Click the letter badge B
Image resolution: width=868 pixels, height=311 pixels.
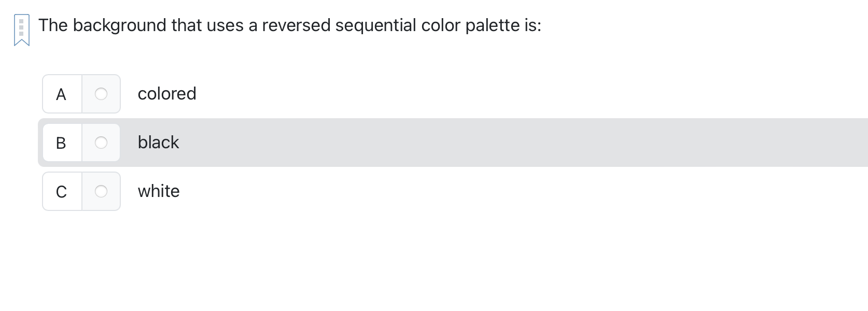(61, 143)
